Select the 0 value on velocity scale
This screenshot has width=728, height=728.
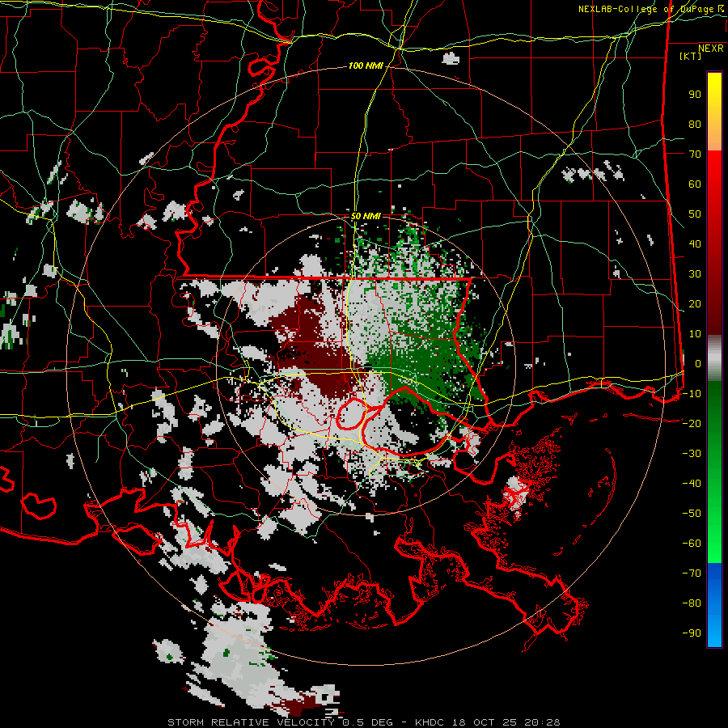pyautogui.click(x=698, y=363)
